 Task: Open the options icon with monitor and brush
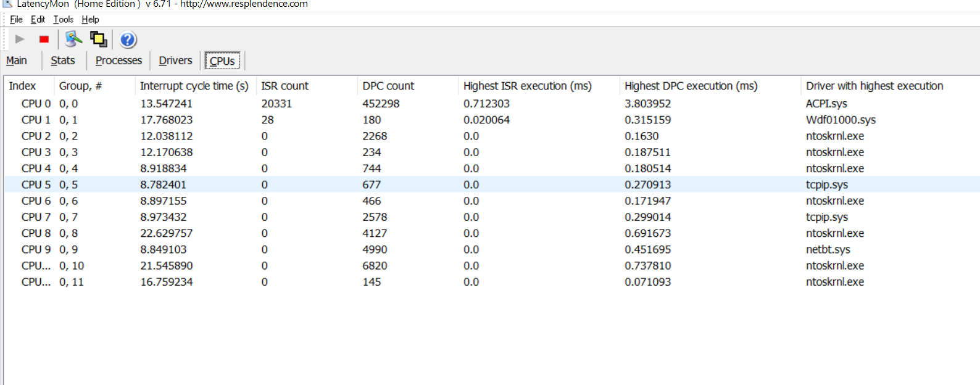click(73, 39)
